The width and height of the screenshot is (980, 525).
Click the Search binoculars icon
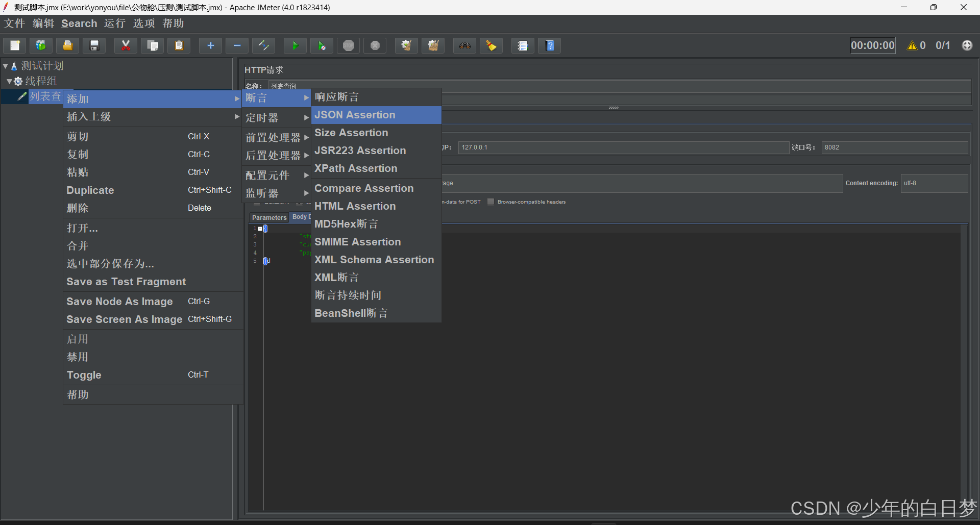(465, 45)
